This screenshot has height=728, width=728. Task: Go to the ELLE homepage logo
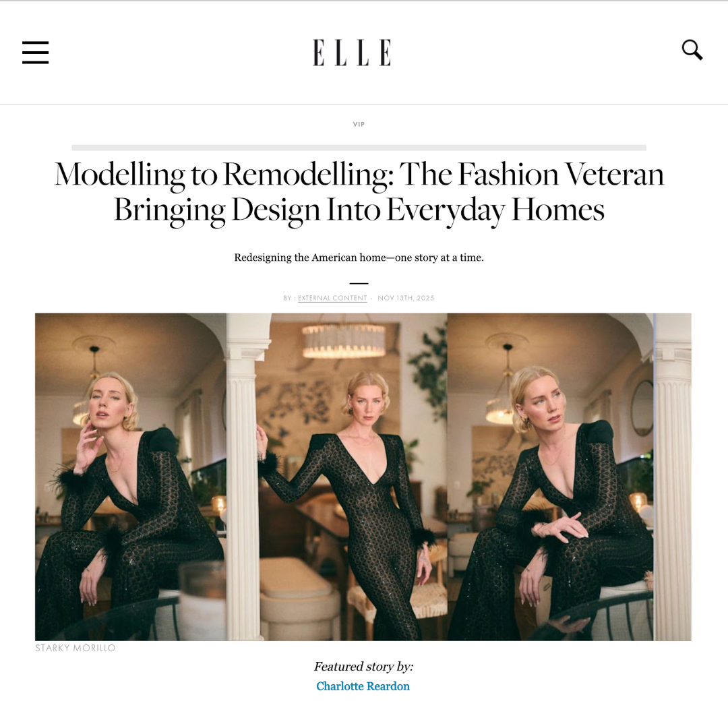(352, 53)
